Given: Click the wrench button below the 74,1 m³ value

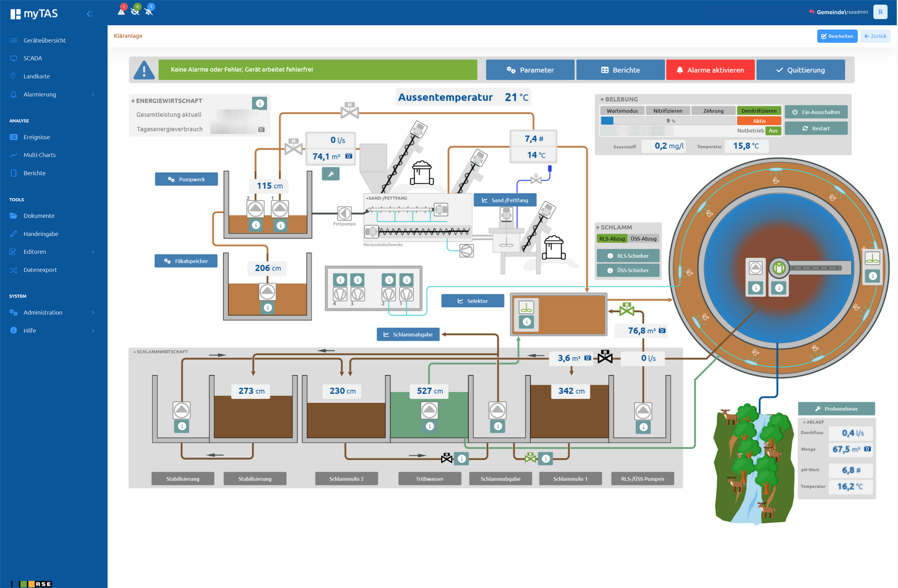Looking at the screenshot, I should click(331, 174).
